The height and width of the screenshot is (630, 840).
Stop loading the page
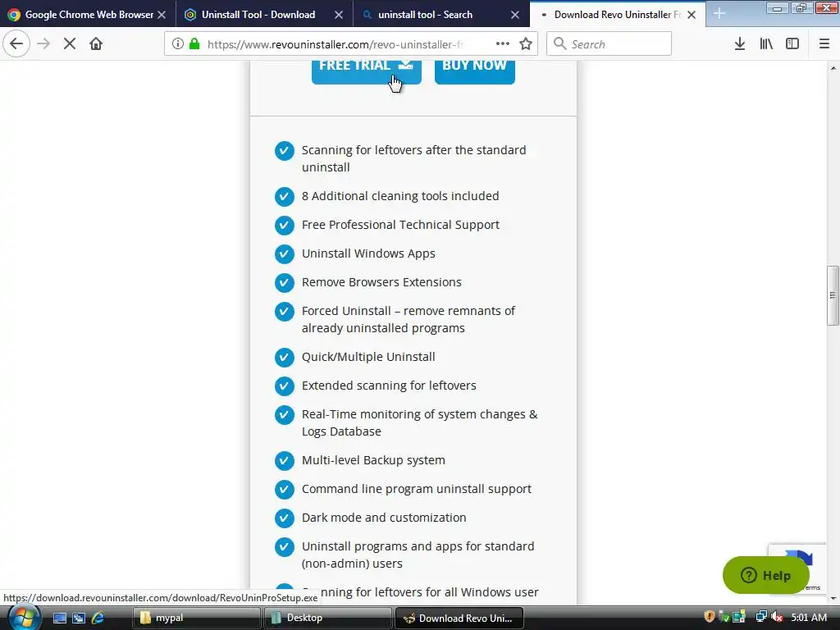(70, 43)
